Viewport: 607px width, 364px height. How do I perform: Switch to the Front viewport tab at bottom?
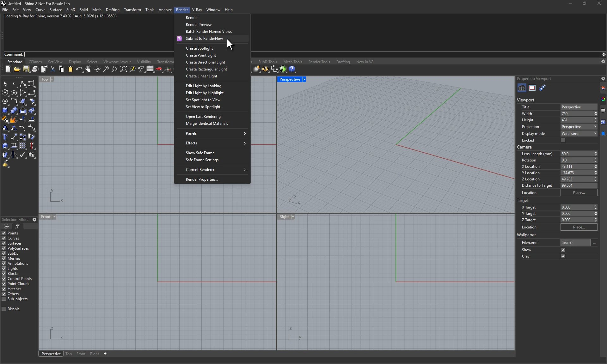click(81, 354)
